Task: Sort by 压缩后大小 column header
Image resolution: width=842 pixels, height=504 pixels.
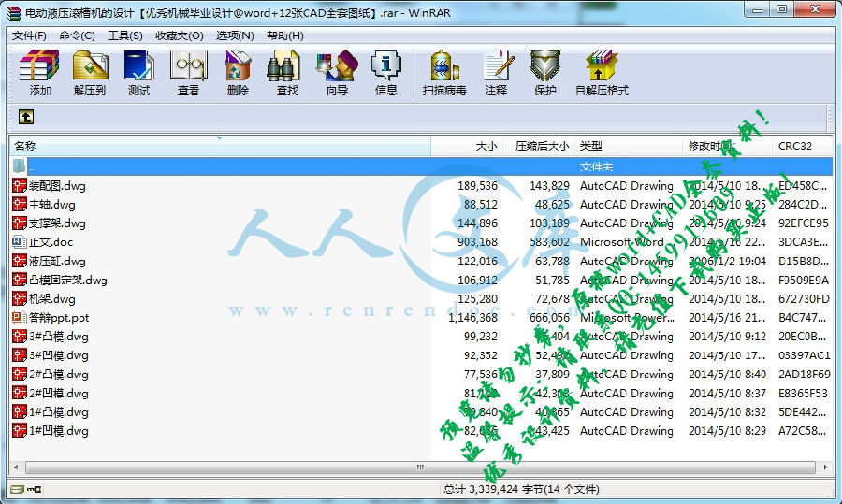Action: (539, 146)
